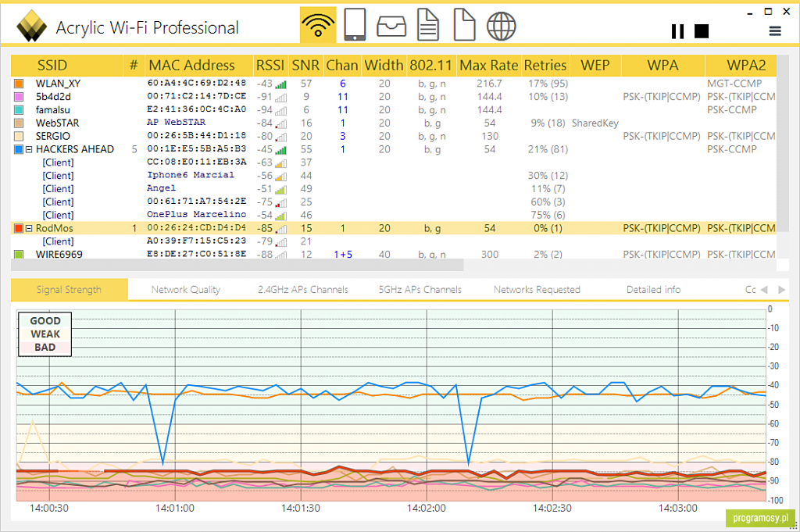Open the 2.4GHz APs Channels tab

(x=303, y=289)
